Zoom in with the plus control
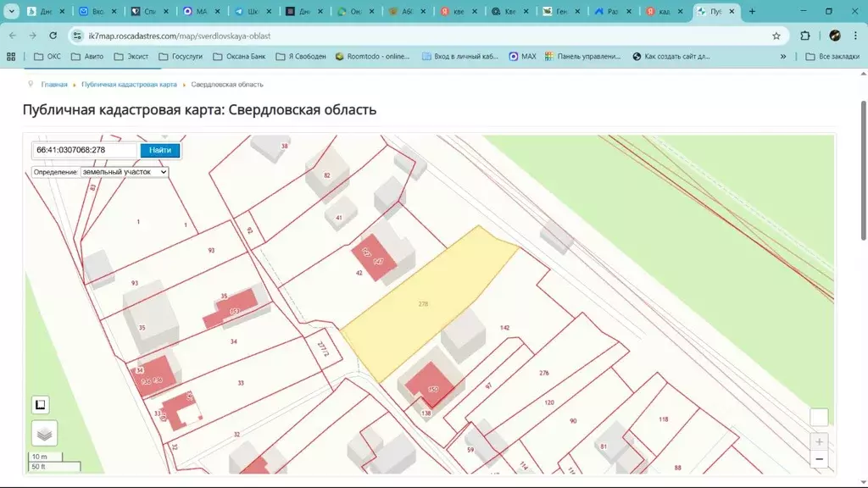The image size is (868, 488). click(819, 441)
